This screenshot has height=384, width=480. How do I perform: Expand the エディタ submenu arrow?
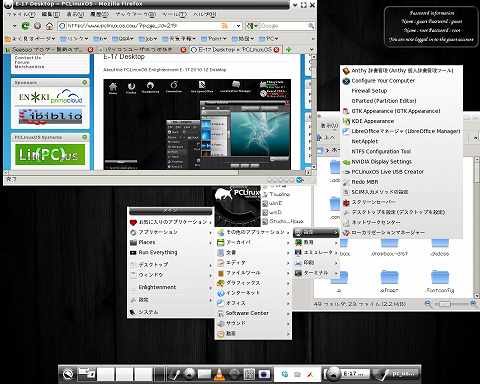288,263
